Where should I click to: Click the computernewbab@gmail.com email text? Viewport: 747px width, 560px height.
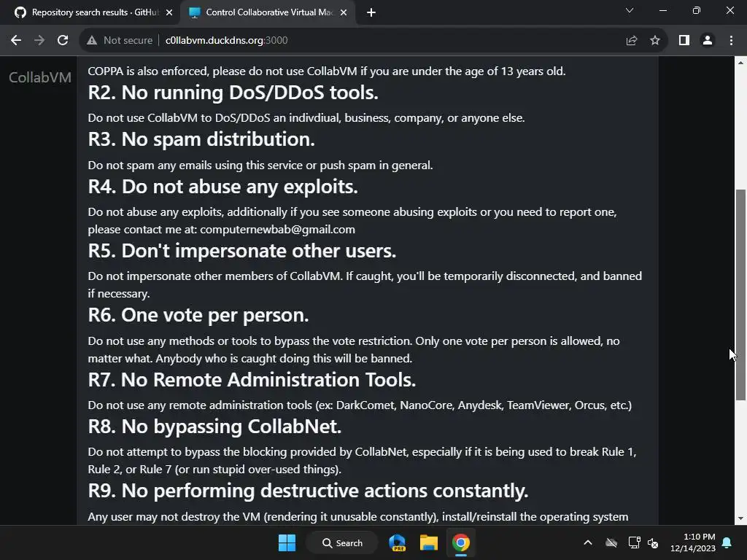(x=277, y=230)
